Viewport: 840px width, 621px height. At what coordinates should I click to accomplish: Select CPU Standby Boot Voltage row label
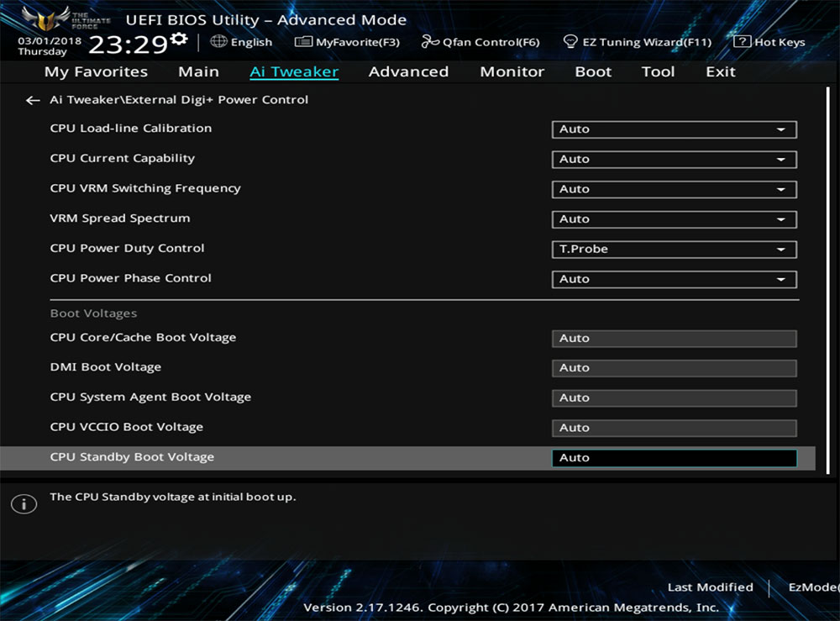(132, 458)
